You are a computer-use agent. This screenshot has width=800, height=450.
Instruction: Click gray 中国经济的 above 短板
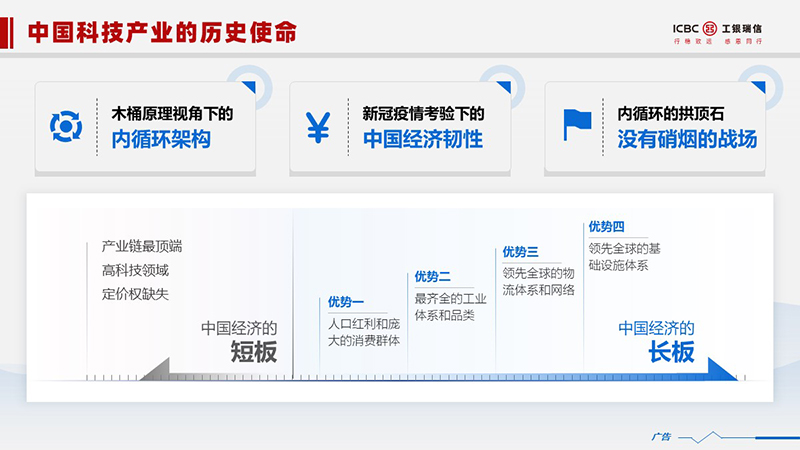(239, 328)
